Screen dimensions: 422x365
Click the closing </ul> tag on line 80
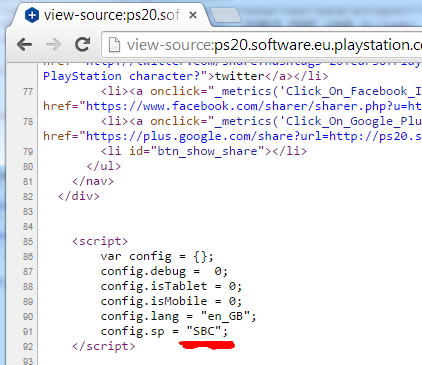click(x=104, y=166)
